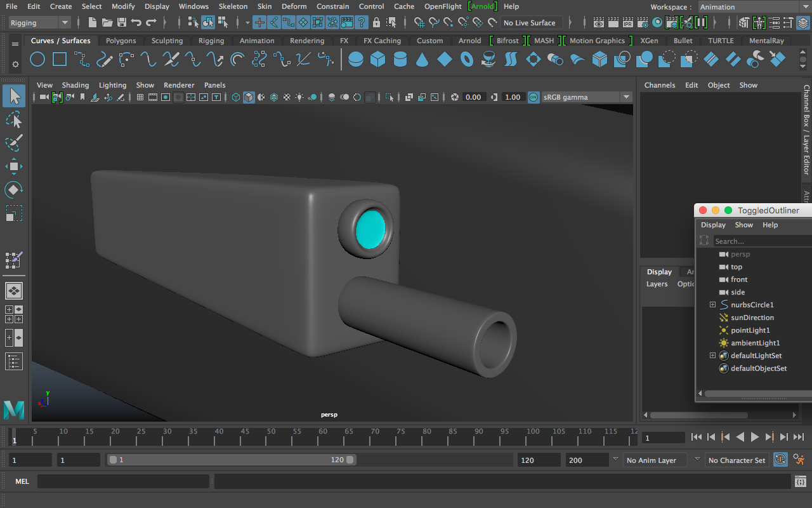Activate the Scale tool

14,213
